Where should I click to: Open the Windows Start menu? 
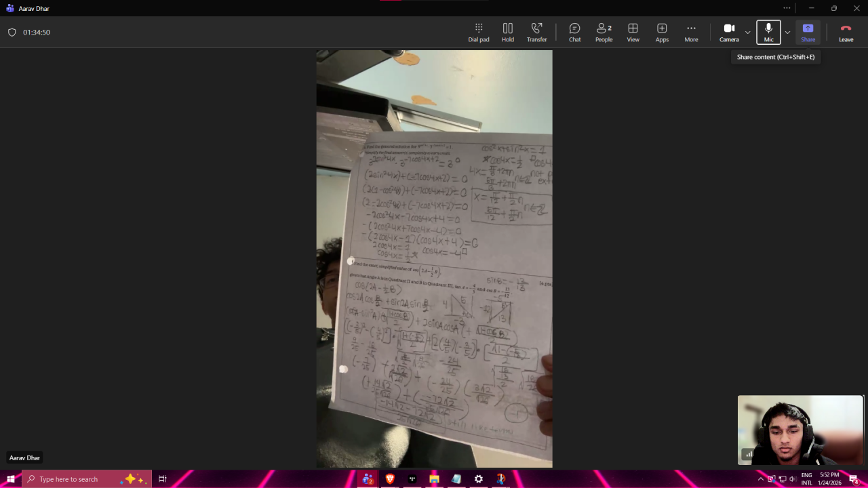pos(11,479)
